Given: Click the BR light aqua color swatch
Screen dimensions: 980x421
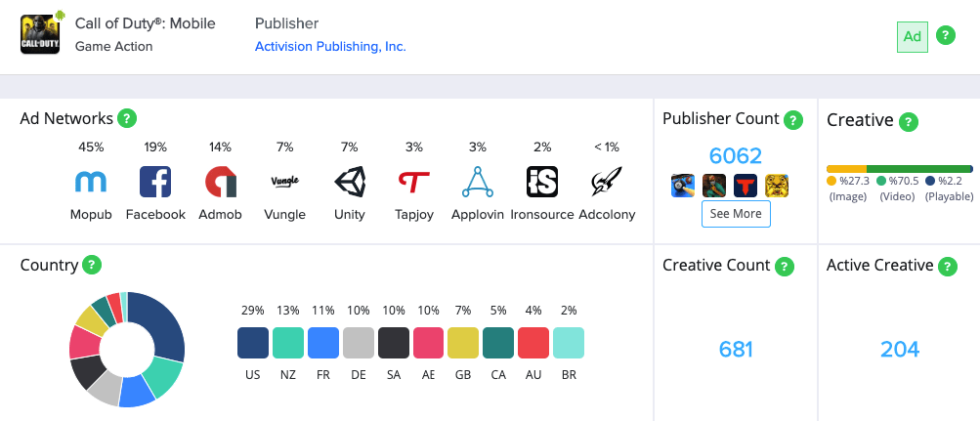Looking at the screenshot, I should coord(569,343).
